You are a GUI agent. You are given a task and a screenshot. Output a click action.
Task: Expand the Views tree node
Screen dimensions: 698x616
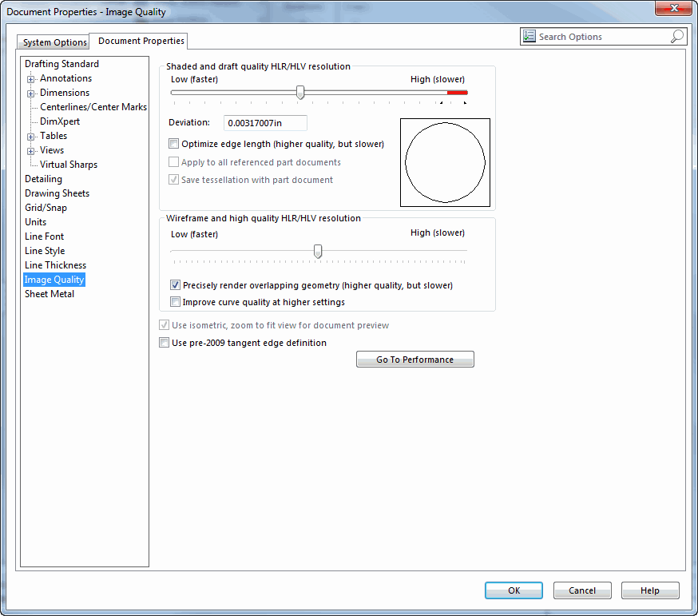coord(30,151)
